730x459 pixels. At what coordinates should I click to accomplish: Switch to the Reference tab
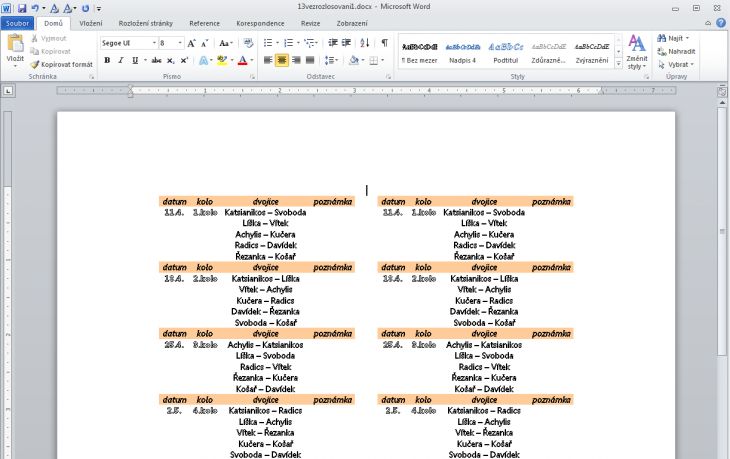point(204,23)
